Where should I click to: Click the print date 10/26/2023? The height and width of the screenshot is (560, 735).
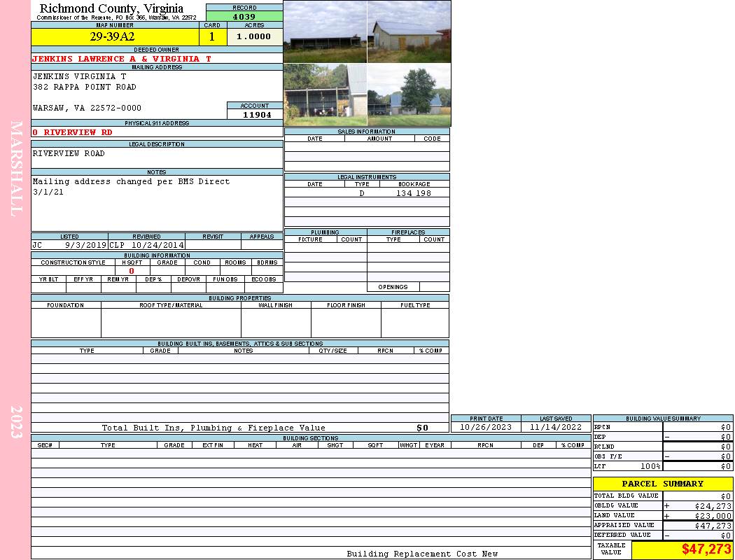tap(486, 427)
